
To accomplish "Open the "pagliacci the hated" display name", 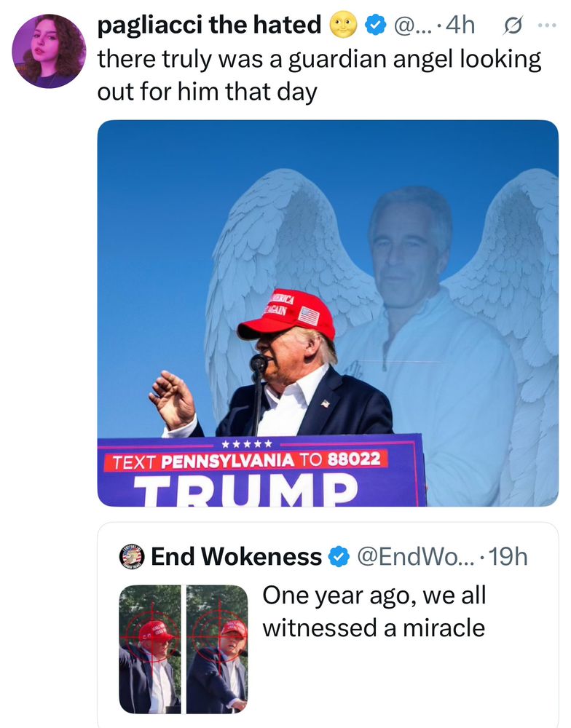I will pyautogui.click(x=209, y=26).
